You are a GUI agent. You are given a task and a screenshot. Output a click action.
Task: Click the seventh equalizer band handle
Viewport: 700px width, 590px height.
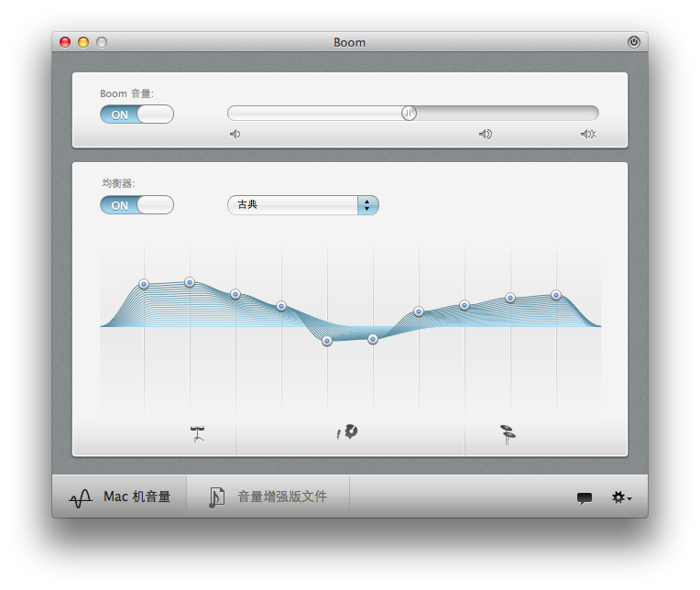419,311
